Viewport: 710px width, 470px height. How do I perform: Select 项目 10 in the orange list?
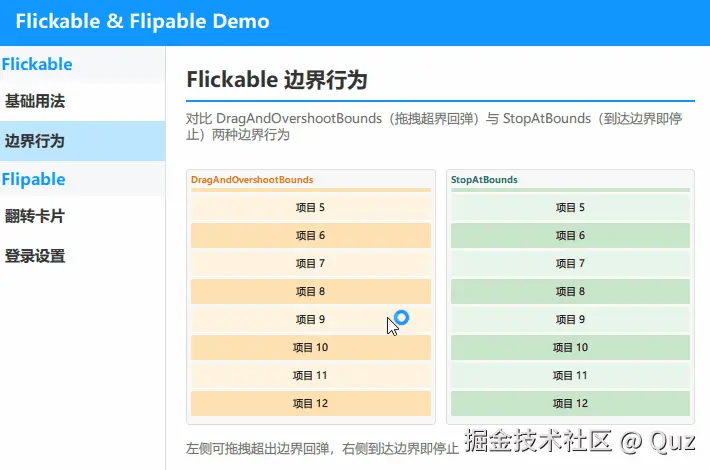(311, 347)
